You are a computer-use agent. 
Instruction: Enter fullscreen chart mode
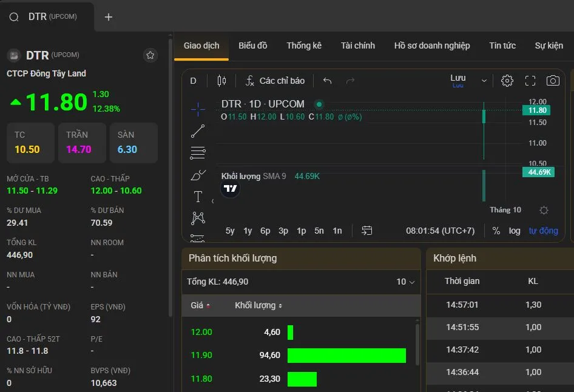[x=530, y=81]
